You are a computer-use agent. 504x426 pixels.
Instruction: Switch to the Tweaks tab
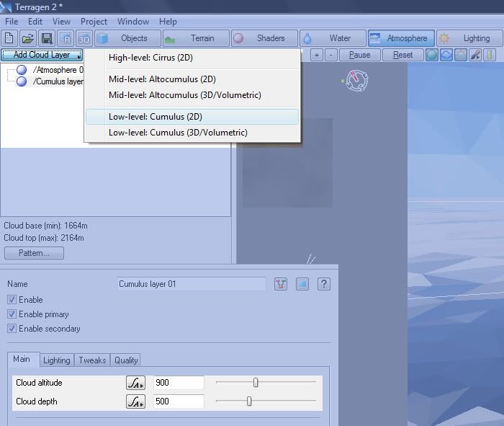click(92, 360)
